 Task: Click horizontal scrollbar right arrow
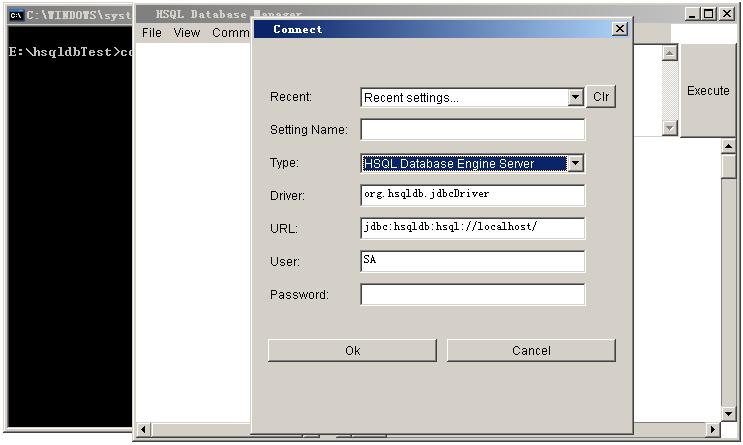[712, 430]
